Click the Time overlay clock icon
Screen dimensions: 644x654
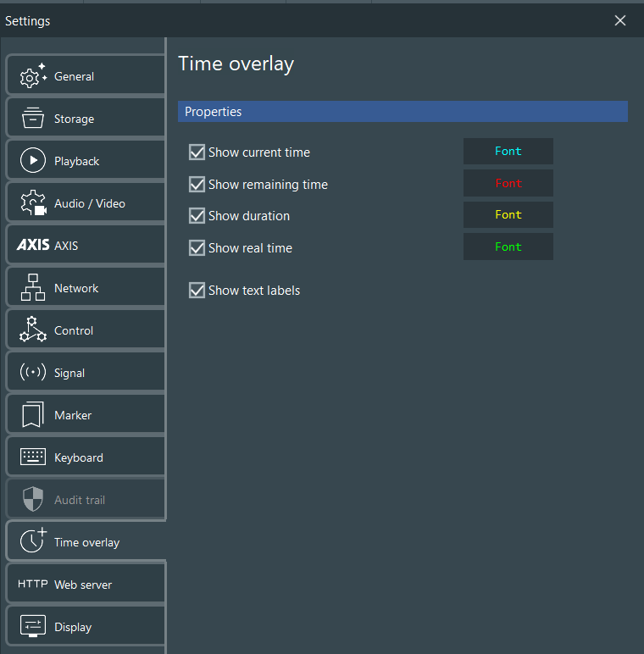pos(33,540)
